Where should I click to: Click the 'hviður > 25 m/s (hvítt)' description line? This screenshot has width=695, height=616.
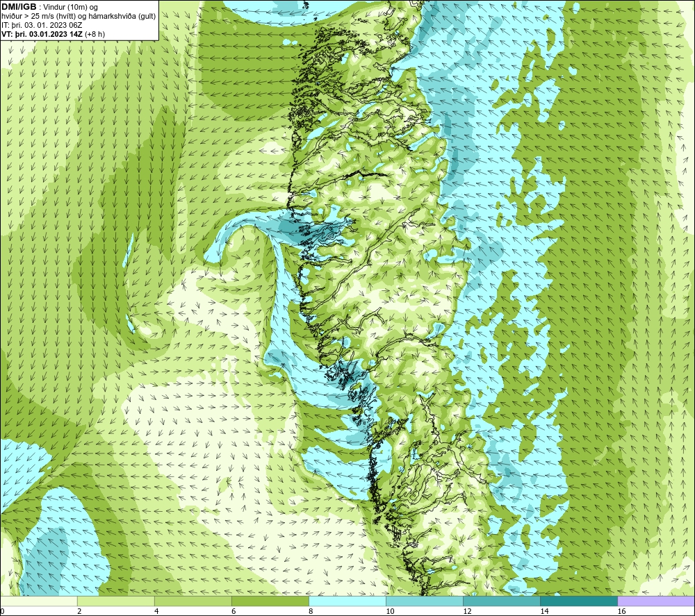click(x=79, y=17)
